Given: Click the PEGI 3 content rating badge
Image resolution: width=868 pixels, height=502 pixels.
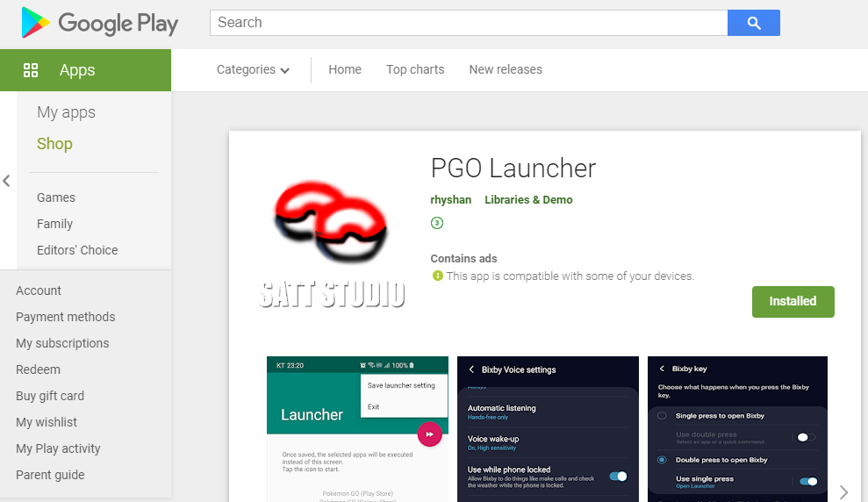Looking at the screenshot, I should [x=437, y=223].
